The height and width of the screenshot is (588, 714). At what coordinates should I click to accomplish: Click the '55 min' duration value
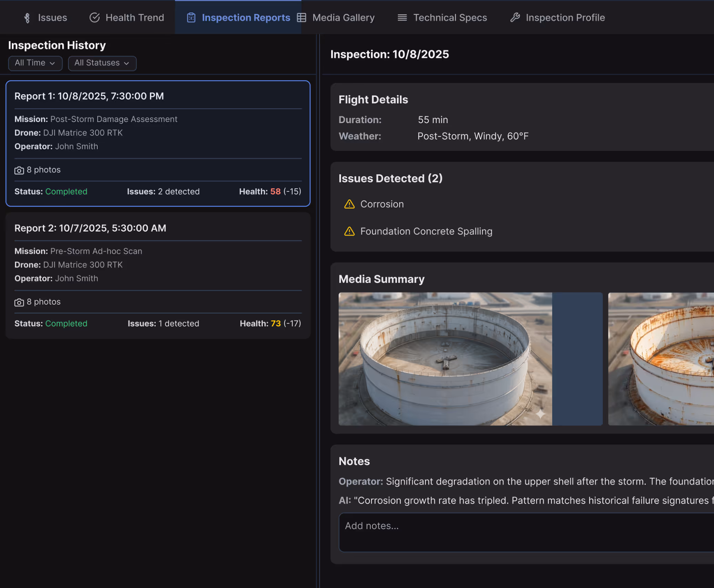[433, 120]
